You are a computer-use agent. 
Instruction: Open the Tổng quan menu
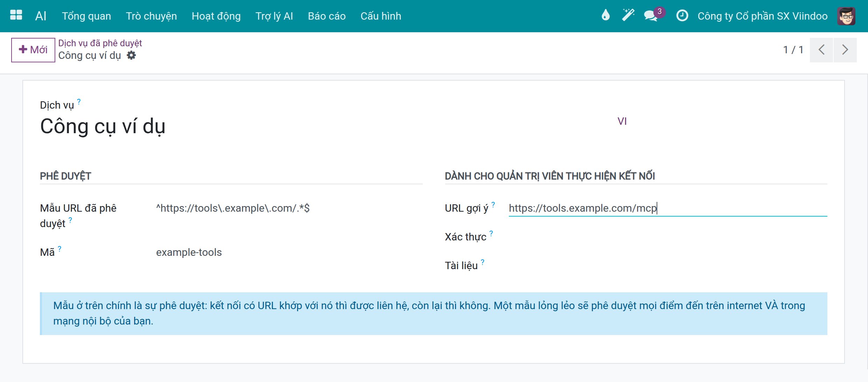click(x=86, y=16)
